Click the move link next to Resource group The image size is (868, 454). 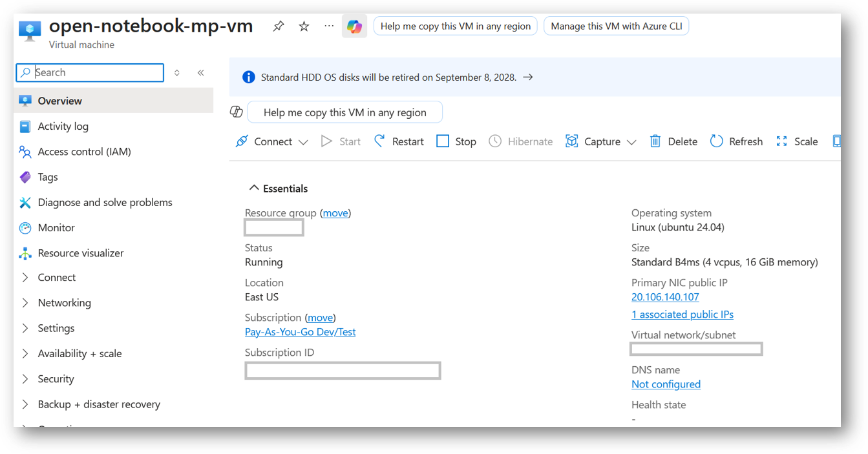click(335, 213)
